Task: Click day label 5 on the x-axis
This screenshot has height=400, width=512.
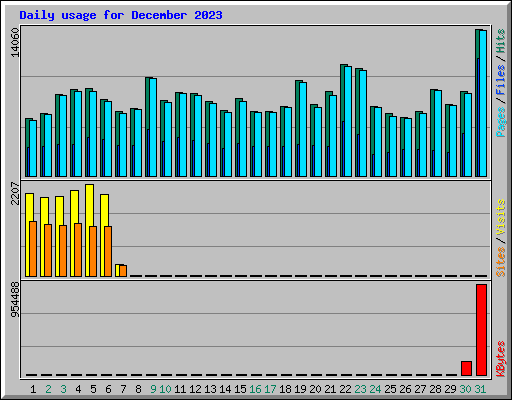Action: click(x=93, y=389)
